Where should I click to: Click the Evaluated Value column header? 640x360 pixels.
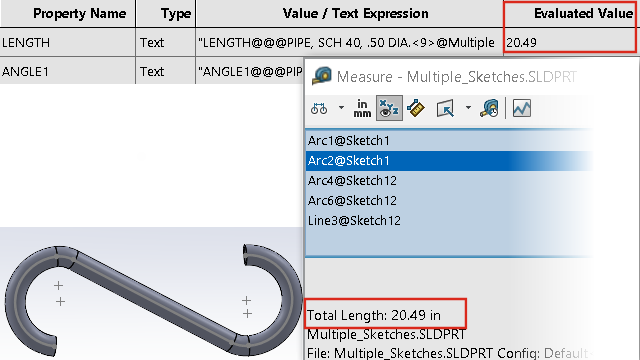click(x=583, y=13)
